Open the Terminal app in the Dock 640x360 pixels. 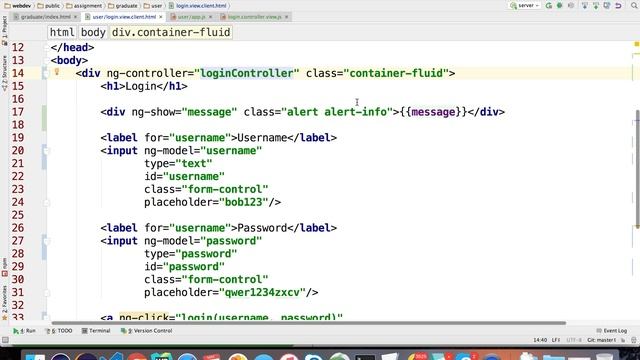(x=365, y=357)
